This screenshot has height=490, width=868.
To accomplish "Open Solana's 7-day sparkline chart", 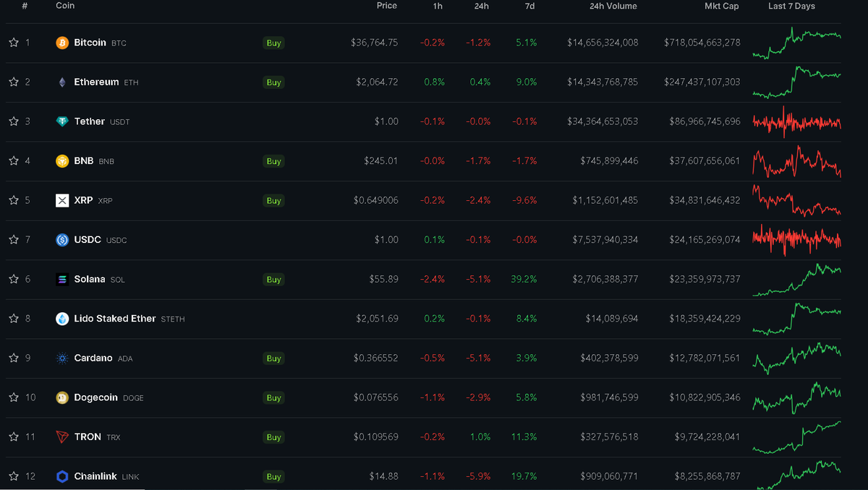I will point(796,280).
